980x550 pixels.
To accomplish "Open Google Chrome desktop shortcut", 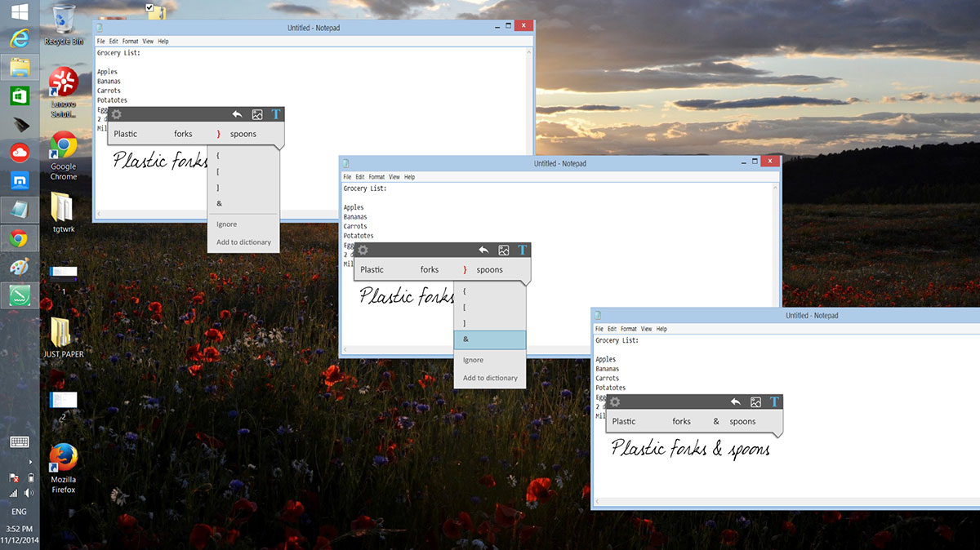I will [63, 156].
